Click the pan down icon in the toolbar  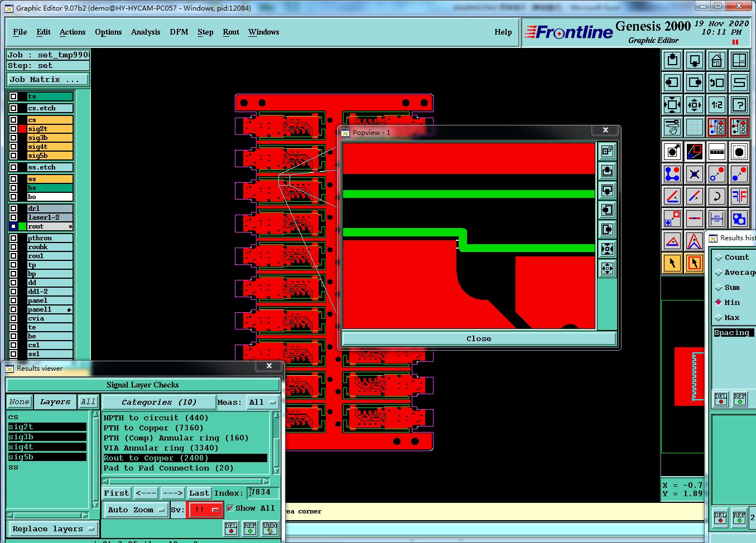694,60
